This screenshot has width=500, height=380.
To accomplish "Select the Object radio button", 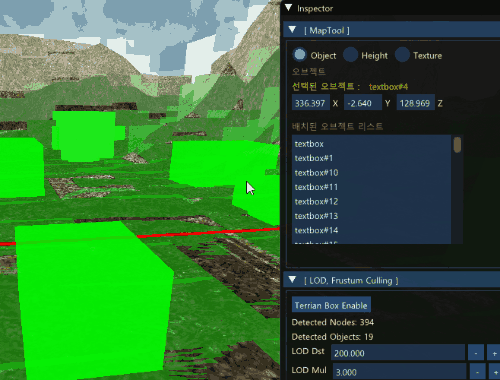I will coord(300,55).
